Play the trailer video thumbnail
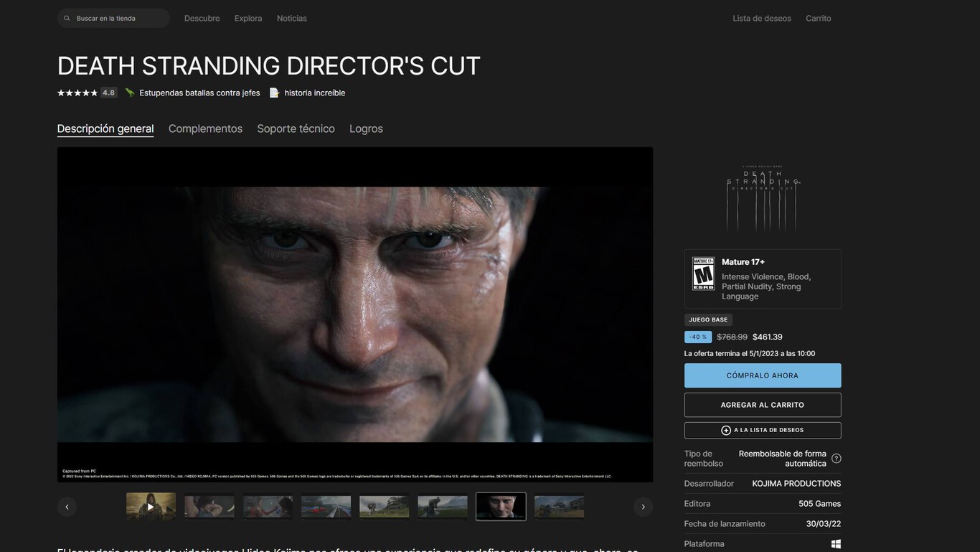Image resolution: width=980 pixels, height=552 pixels. coord(151,506)
